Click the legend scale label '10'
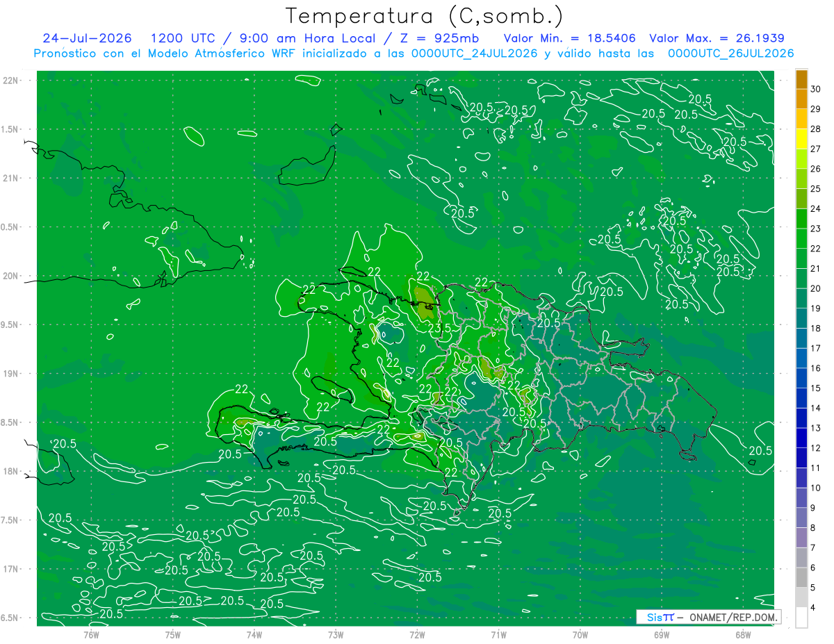The width and height of the screenshot is (834, 644). 815,488
